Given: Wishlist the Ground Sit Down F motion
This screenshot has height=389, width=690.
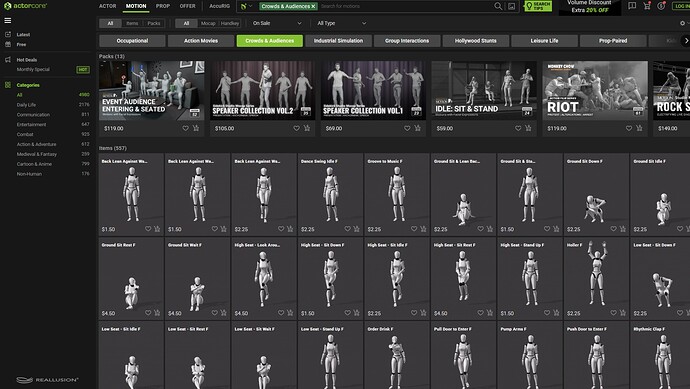Looking at the screenshot, I should [x=613, y=229].
